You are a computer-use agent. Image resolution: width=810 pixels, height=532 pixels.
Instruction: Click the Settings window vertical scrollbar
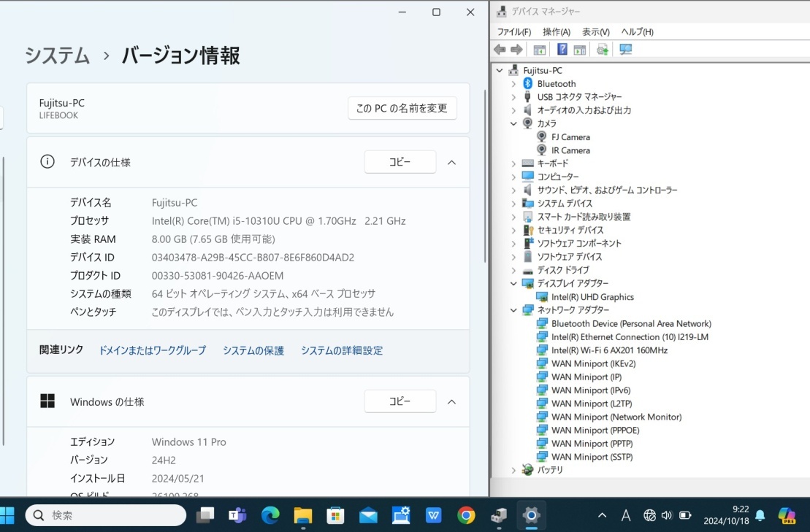[484, 175]
